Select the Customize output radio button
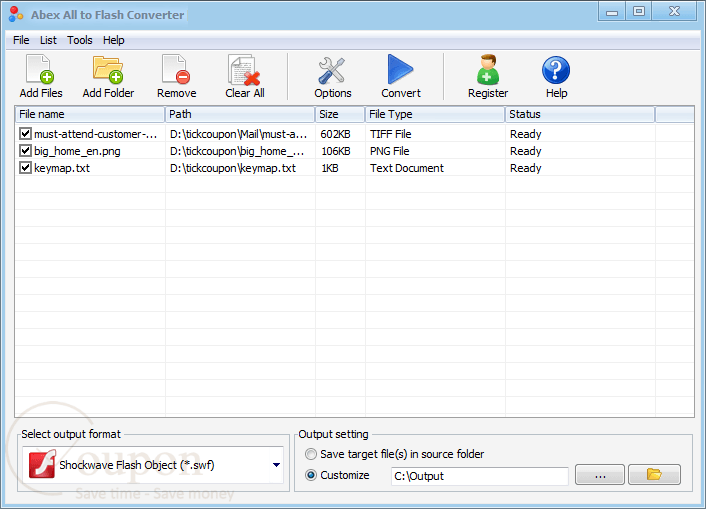The width and height of the screenshot is (706, 509). (x=311, y=475)
